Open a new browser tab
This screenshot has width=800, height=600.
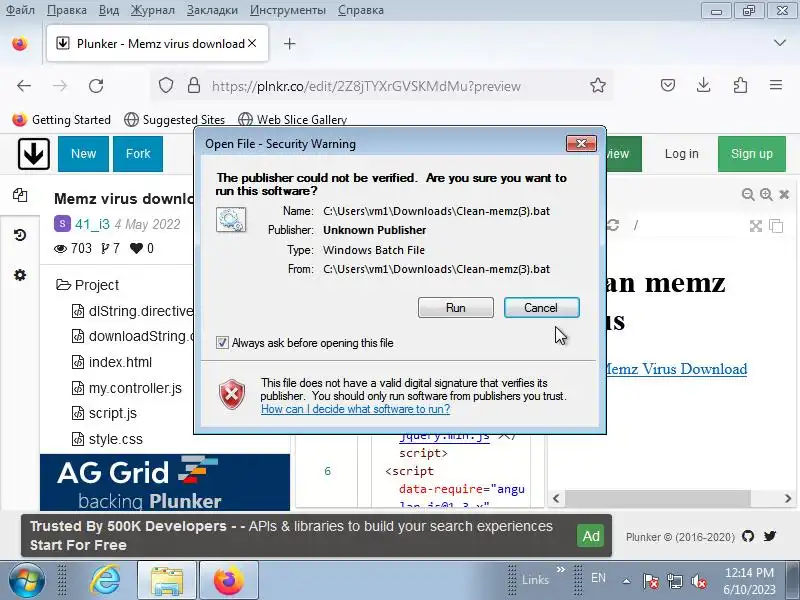(x=290, y=44)
